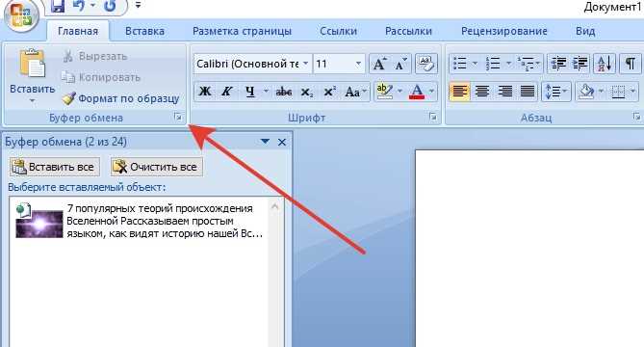Clear formatting with eraser icon
Image resolution: width=644 pixels, height=347 pixels.
click(x=426, y=64)
